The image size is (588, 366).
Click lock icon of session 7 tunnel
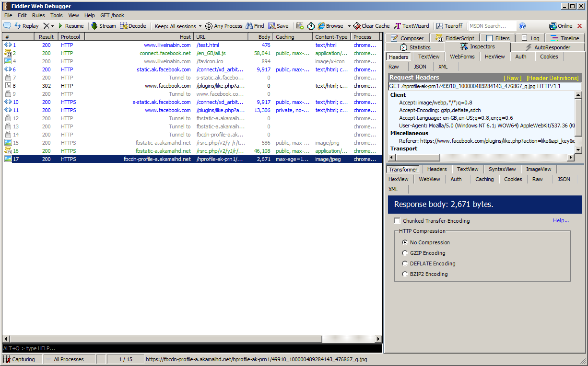(8, 78)
